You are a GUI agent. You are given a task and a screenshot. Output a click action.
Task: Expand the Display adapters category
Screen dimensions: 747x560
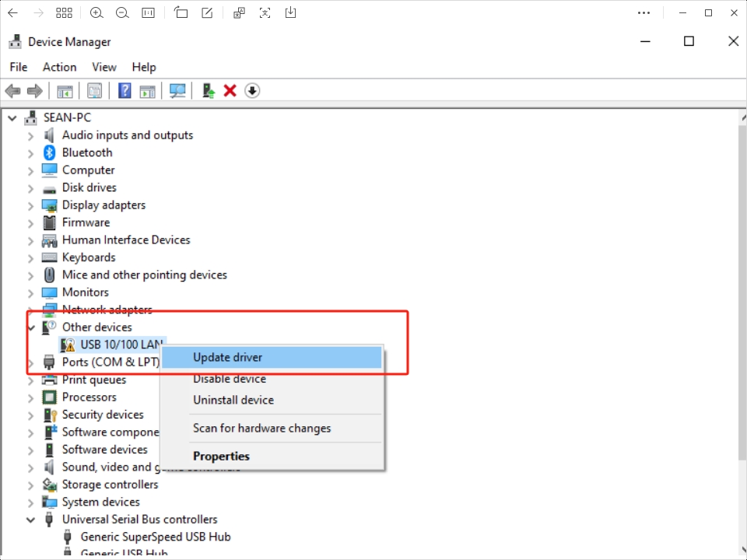click(x=31, y=205)
